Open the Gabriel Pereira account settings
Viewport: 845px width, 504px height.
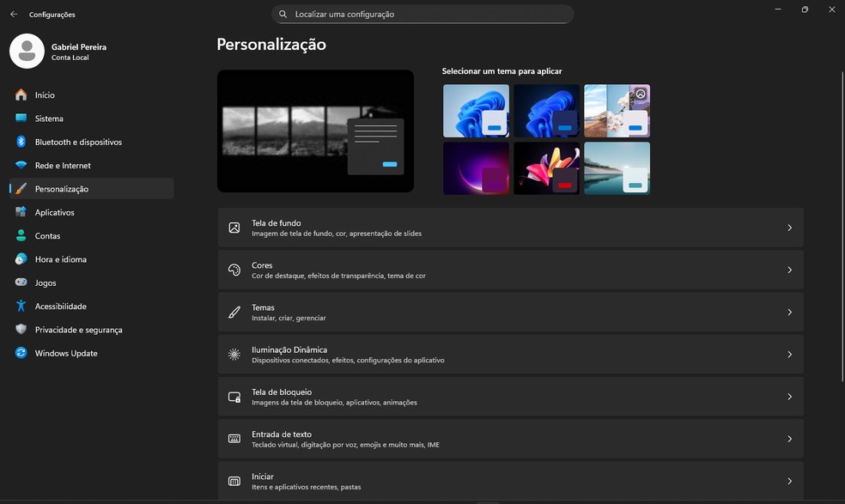click(77, 52)
